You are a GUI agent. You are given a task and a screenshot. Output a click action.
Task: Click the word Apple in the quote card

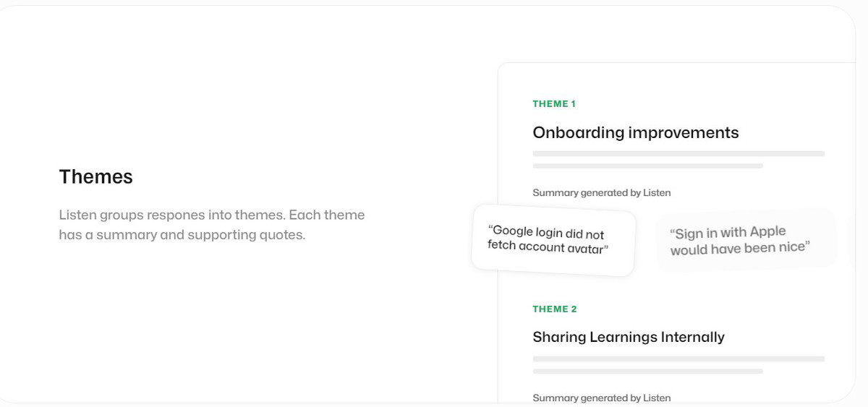[x=767, y=232]
